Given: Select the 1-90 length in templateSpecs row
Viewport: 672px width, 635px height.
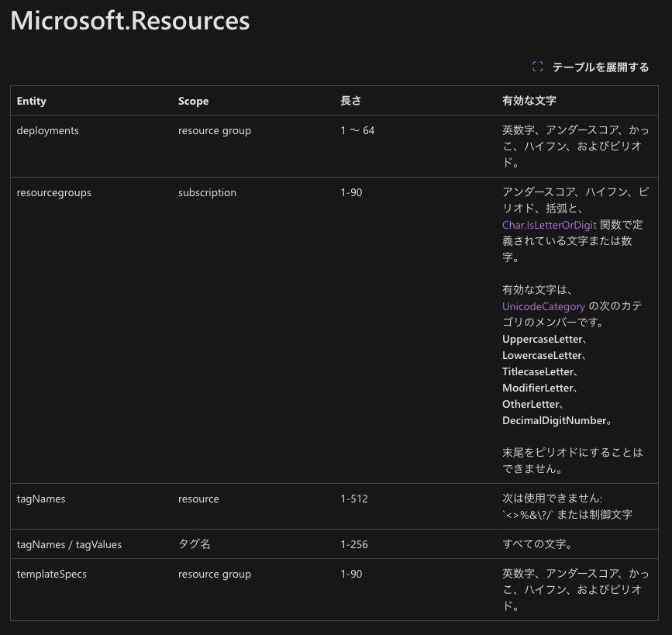Looking at the screenshot, I should click(351, 574).
